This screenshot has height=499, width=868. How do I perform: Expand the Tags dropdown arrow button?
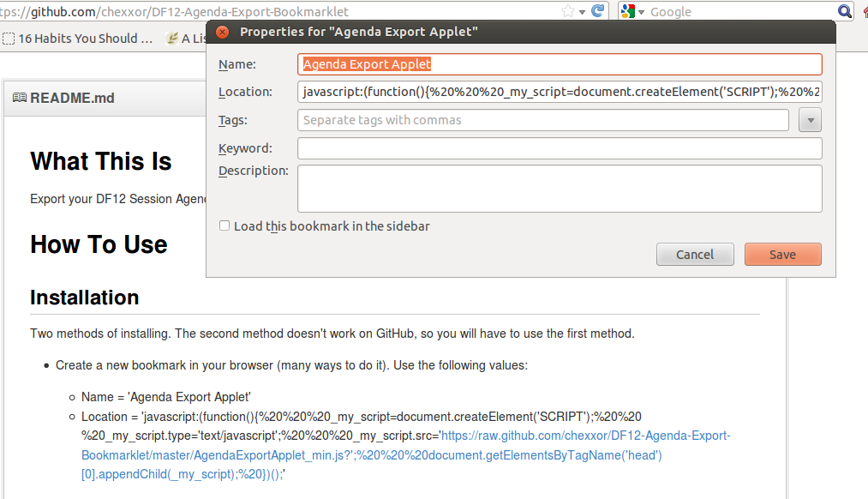point(810,120)
